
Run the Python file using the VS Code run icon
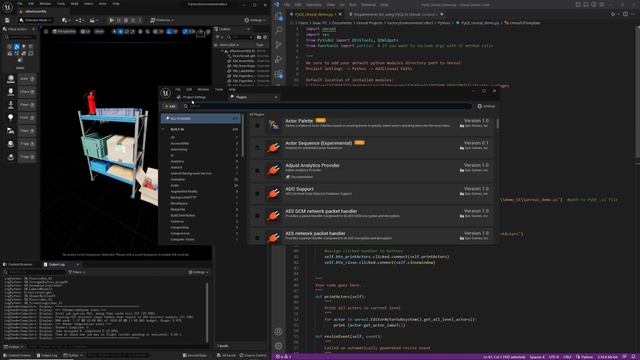(x=613, y=14)
